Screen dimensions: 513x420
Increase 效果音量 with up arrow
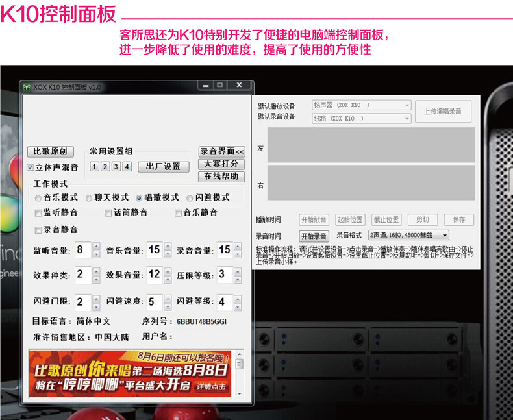[x=168, y=271]
